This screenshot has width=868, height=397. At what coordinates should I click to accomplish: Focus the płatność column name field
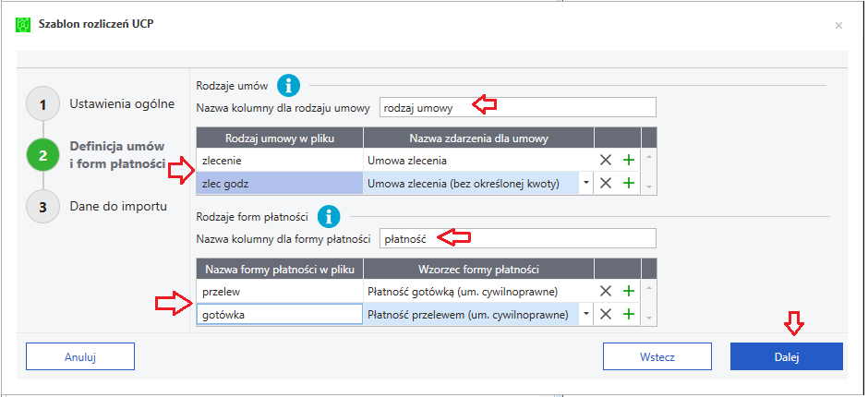coord(518,238)
